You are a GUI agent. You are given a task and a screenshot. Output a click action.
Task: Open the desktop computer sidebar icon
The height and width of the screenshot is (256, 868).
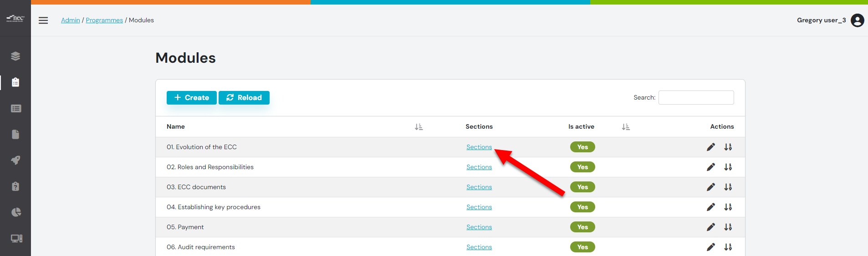tap(16, 238)
